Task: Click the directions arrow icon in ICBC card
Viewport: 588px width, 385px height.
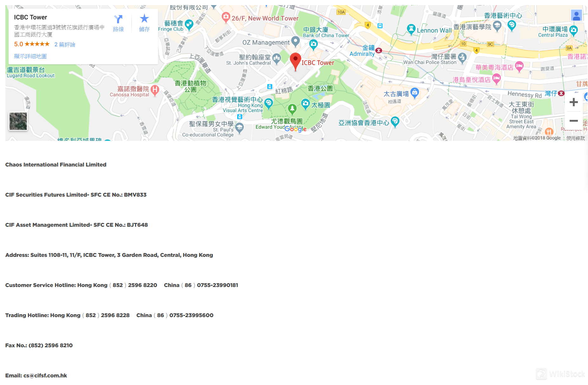Action: point(118,20)
